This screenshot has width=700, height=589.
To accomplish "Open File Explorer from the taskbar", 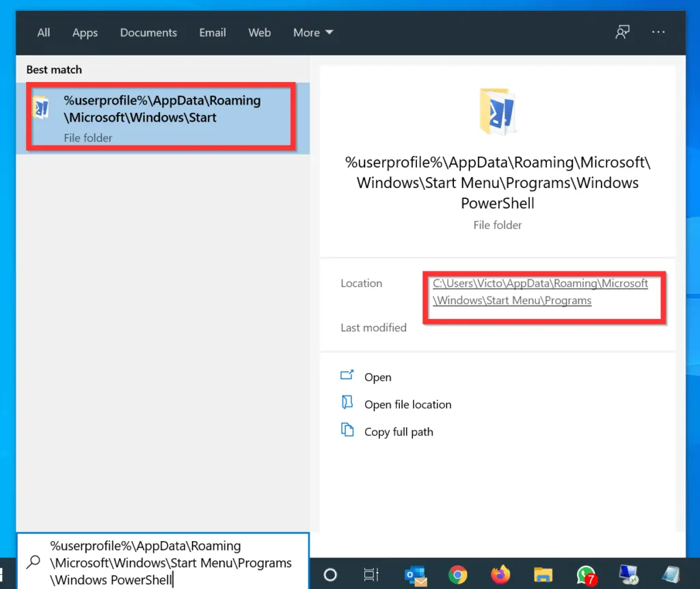I will [x=543, y=575].
